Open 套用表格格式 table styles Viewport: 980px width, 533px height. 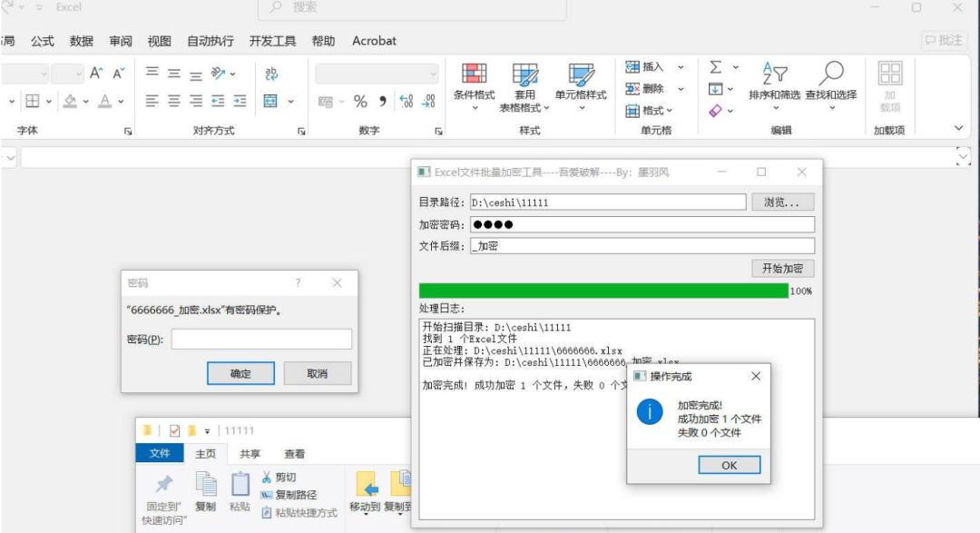point(524,87)
